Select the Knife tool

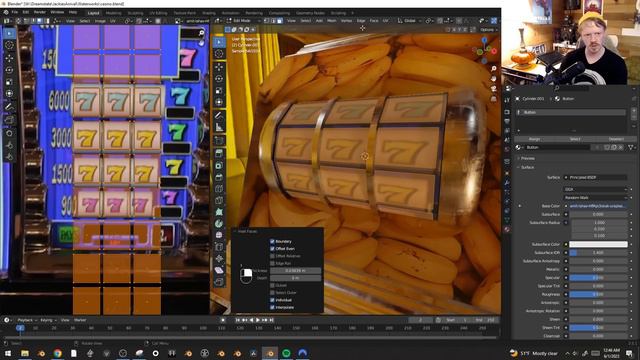219,200
